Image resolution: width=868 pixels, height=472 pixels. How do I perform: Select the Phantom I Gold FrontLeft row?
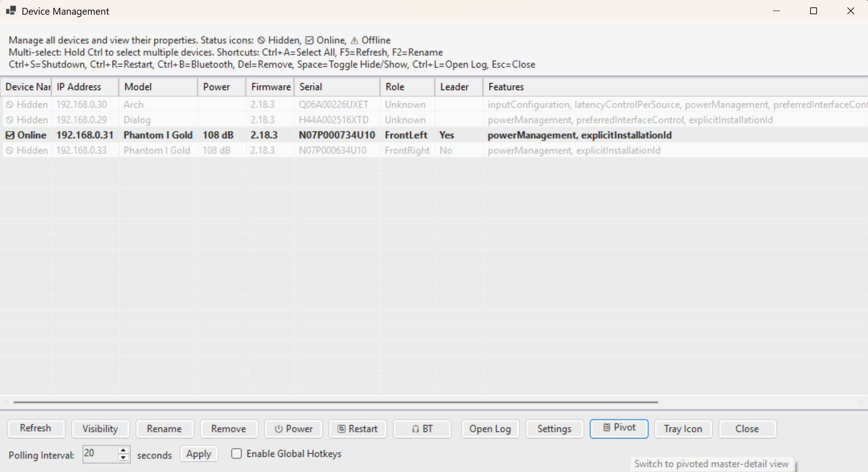pyautogui.click(x=230, y=135)
